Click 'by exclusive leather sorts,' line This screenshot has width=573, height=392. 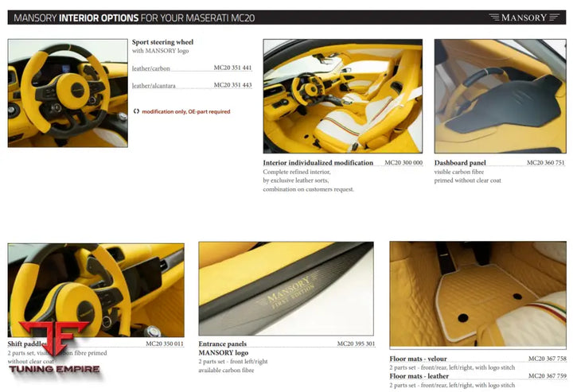(295, 180)
